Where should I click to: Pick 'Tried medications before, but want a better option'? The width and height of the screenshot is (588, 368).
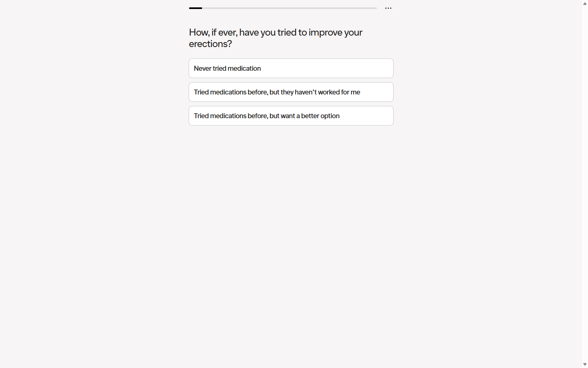click(291, 116)
